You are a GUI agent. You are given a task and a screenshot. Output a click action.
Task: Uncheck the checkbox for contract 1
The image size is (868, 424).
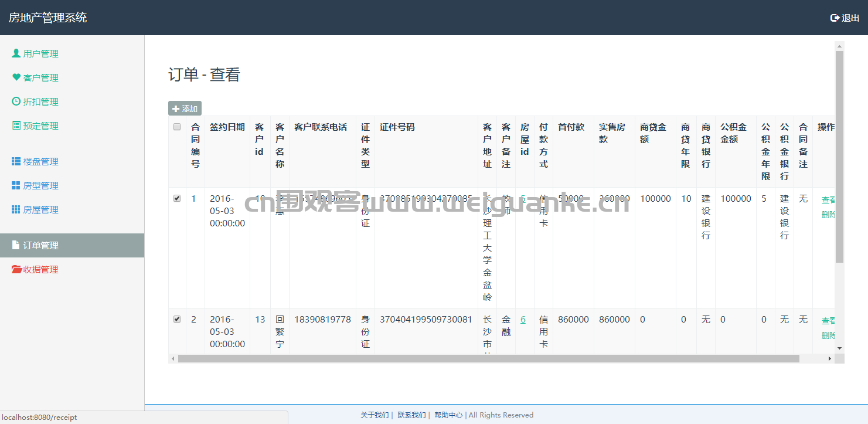click(177, 198)
